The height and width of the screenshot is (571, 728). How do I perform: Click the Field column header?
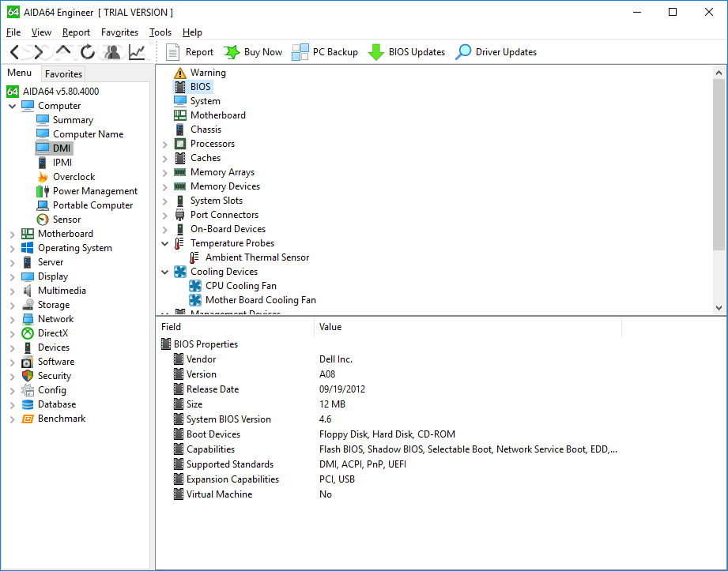(235, 326)
